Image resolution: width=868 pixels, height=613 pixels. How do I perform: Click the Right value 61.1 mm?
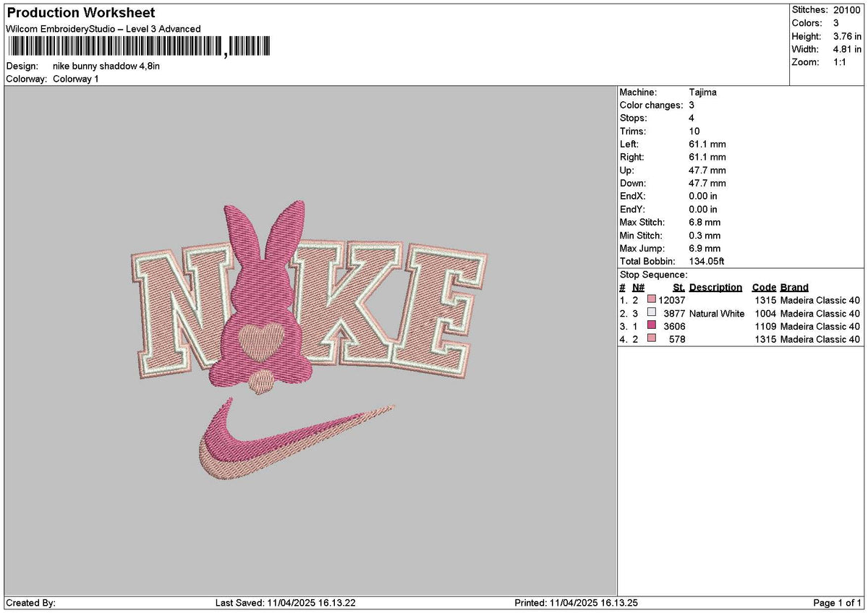707,158
